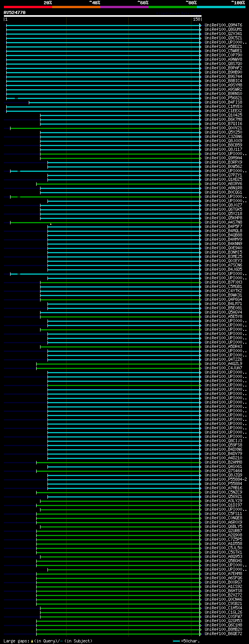Click the cyan 50char scale marker
The height and width of the screenshot is (644, 249).
177,641
